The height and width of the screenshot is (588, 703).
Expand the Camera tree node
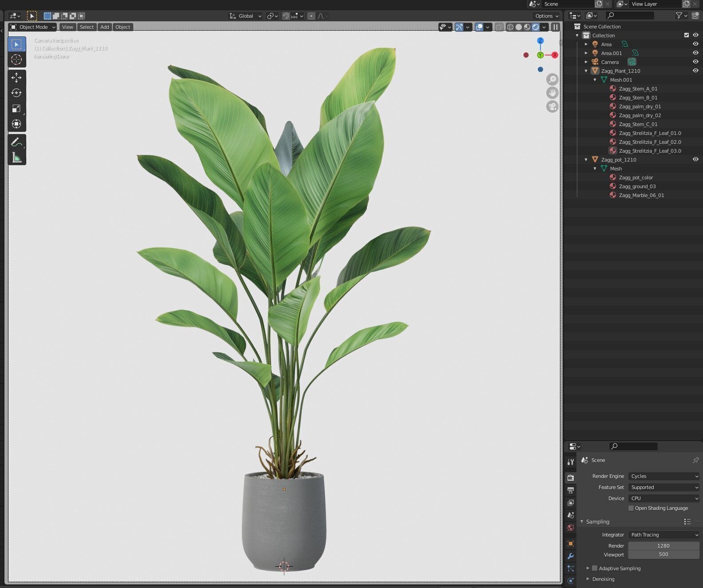586,62
